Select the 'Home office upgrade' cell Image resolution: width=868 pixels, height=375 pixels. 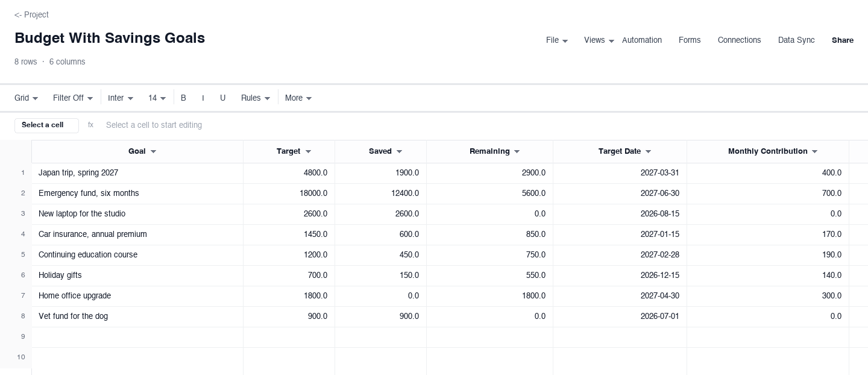(137, 296)
